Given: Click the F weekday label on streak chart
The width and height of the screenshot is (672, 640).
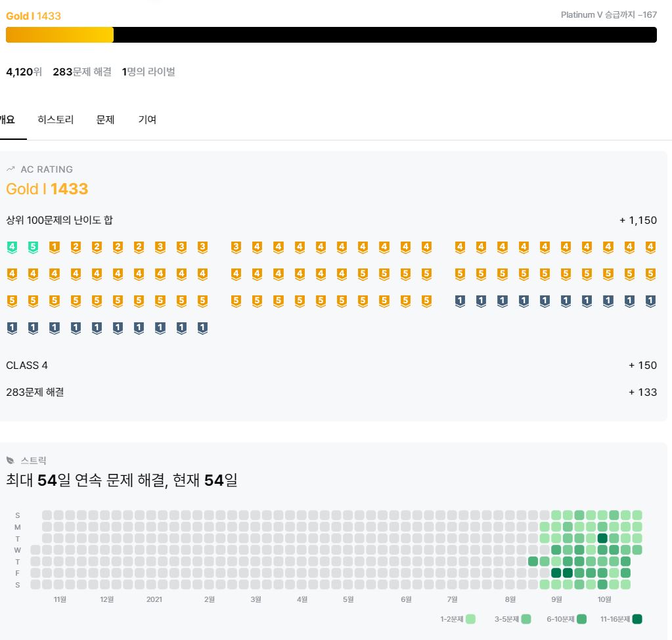Looking at the screenshot, I should [x=18, y=573].
